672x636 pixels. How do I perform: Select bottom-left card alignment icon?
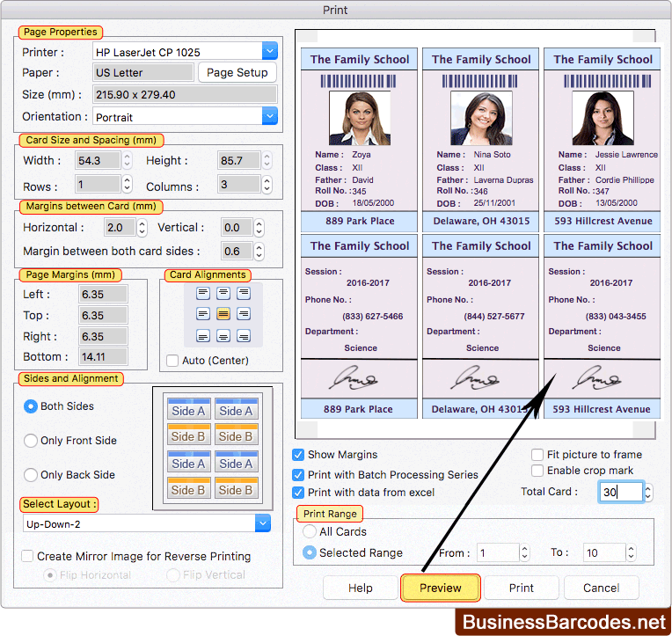202,335
